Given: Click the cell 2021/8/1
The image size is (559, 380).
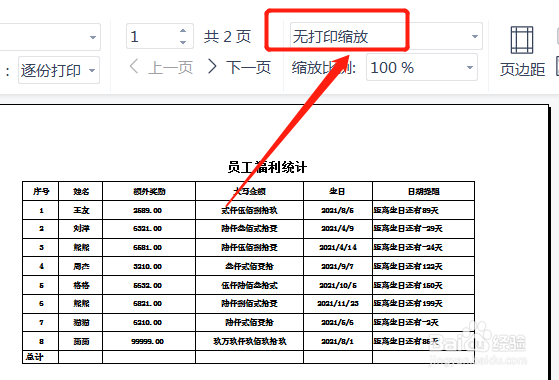Looking at the screenshot, I should click(x=338, y=342).
